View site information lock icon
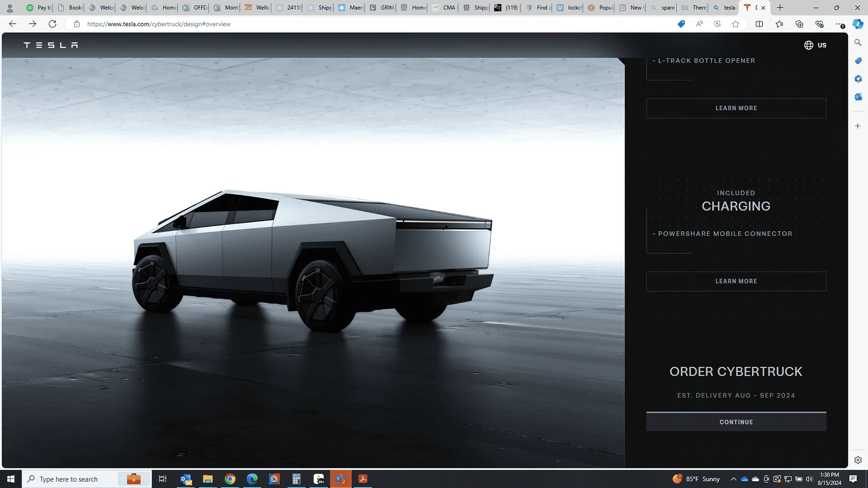Image resolution: width=868 pixels, height=488 pixels. click(x=77, y=24)
